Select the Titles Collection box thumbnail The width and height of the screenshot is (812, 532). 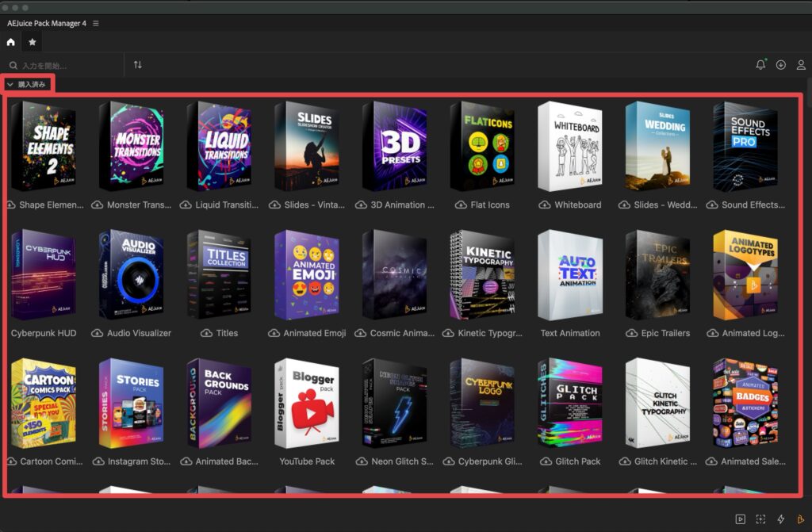(x=220, y=274)
